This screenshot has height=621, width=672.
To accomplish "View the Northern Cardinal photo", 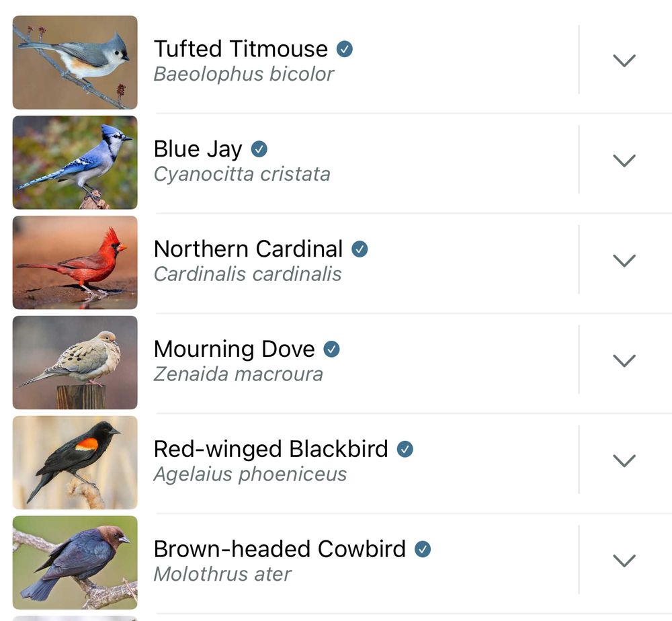I will click(x=75, y=262).
